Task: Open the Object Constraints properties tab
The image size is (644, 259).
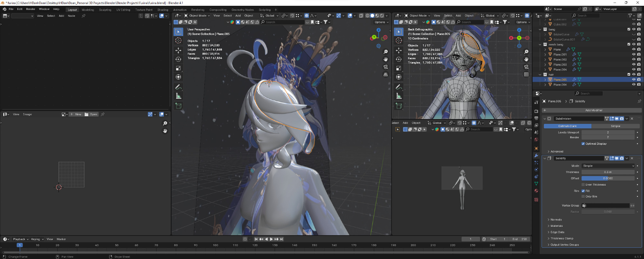Action: pos(536,177)
